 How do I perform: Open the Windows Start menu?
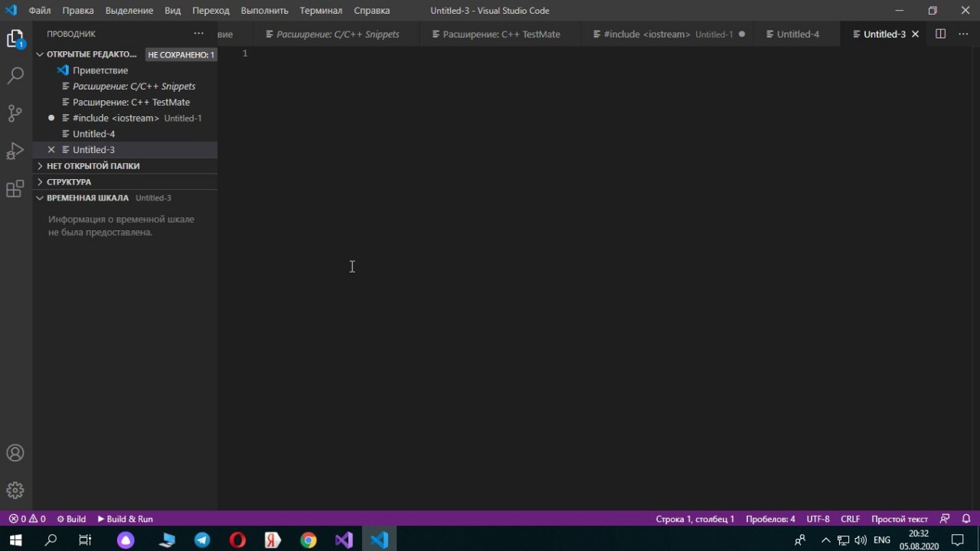(x=15, y=540)
